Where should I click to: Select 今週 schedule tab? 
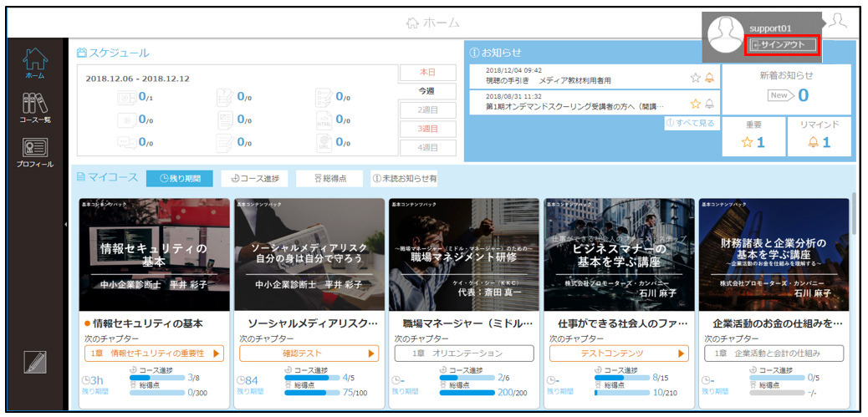coord(428,91)
